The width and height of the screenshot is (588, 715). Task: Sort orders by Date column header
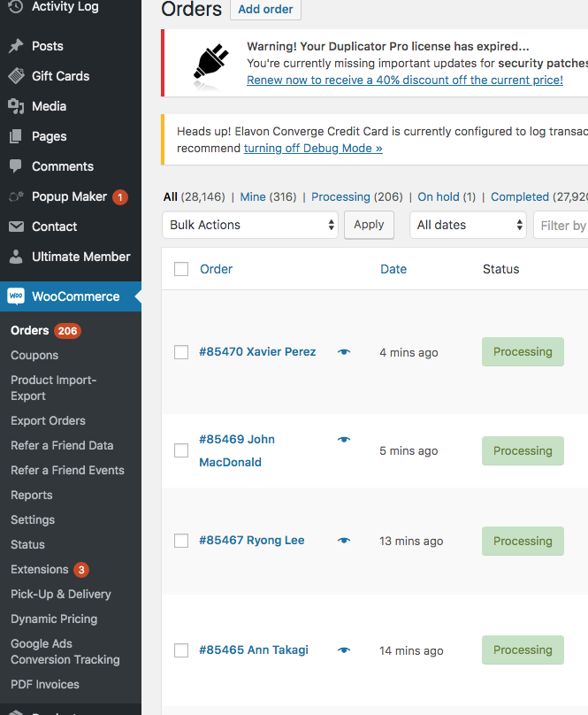[x=393, y=269]
